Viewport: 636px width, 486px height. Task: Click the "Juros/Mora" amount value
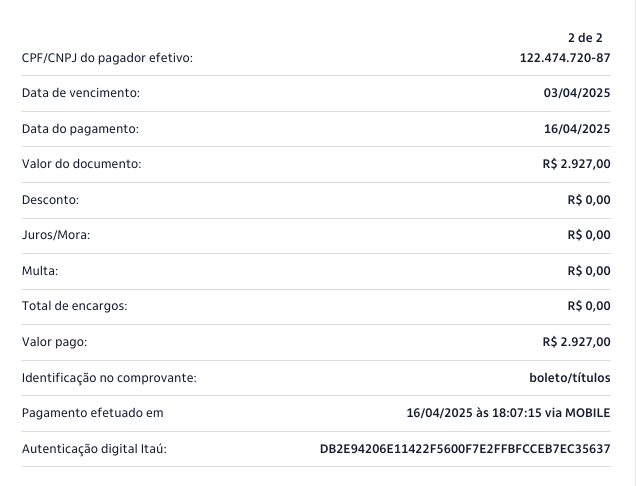pos(588,235)
